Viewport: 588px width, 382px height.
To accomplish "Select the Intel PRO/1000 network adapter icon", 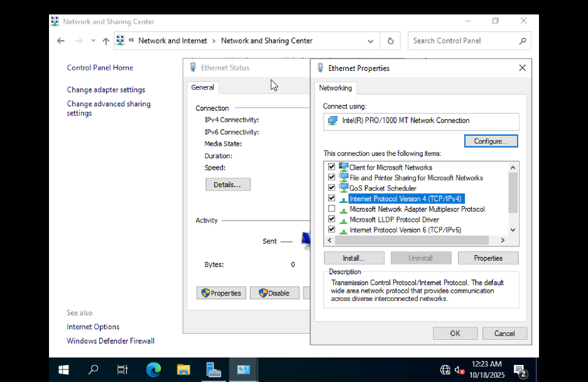I will coord(334,121).
